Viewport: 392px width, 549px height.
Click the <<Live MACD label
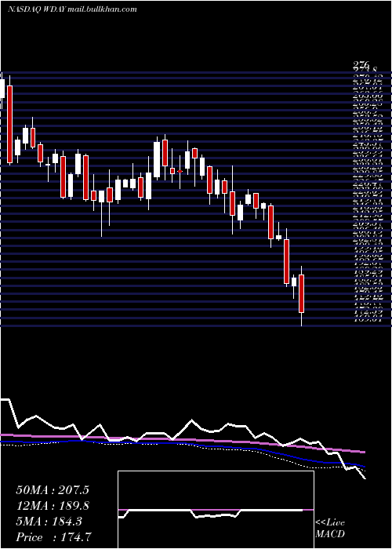330,528
